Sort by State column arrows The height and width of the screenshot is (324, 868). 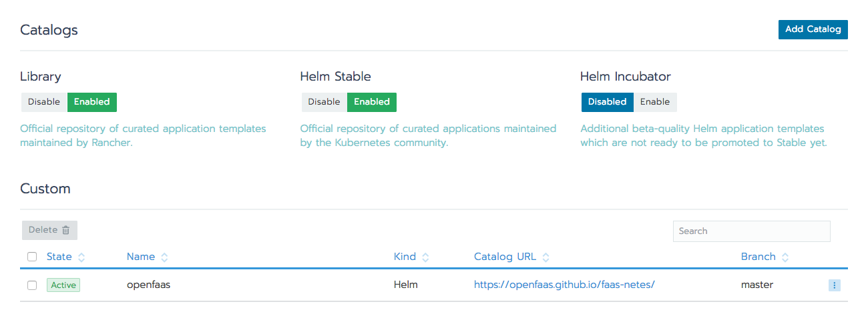click(81, 257)
